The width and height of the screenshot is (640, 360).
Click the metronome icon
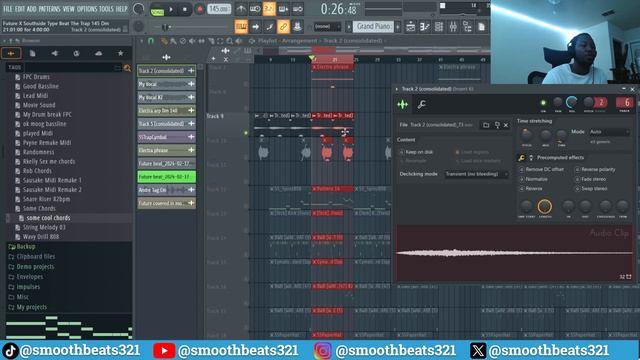pos(241,9)
